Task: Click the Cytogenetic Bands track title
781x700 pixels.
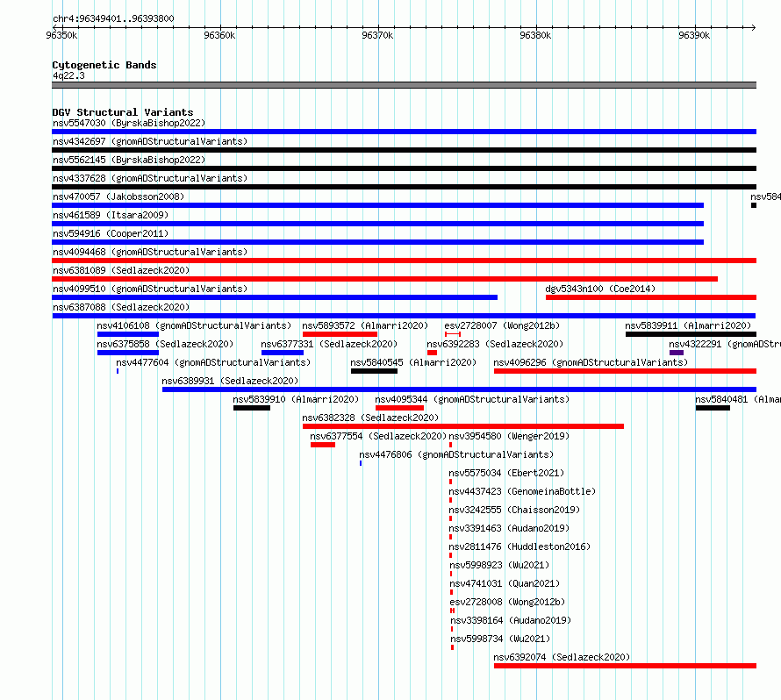Action: (x=104, y=65)
